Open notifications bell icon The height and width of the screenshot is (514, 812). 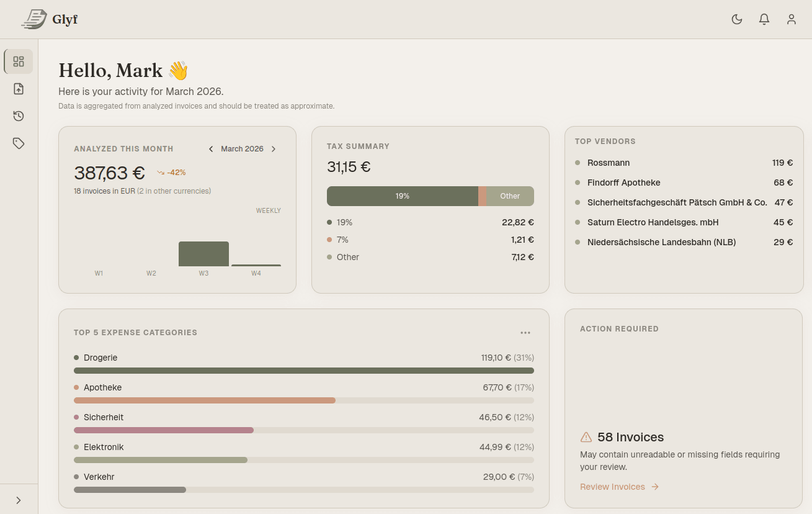pos(764,19)
